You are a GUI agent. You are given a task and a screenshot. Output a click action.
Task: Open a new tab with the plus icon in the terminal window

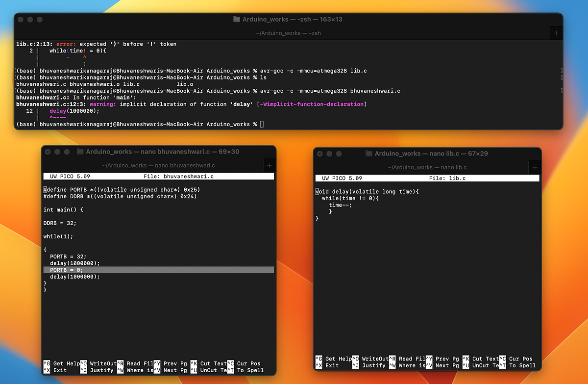click(x=556, y=33)
